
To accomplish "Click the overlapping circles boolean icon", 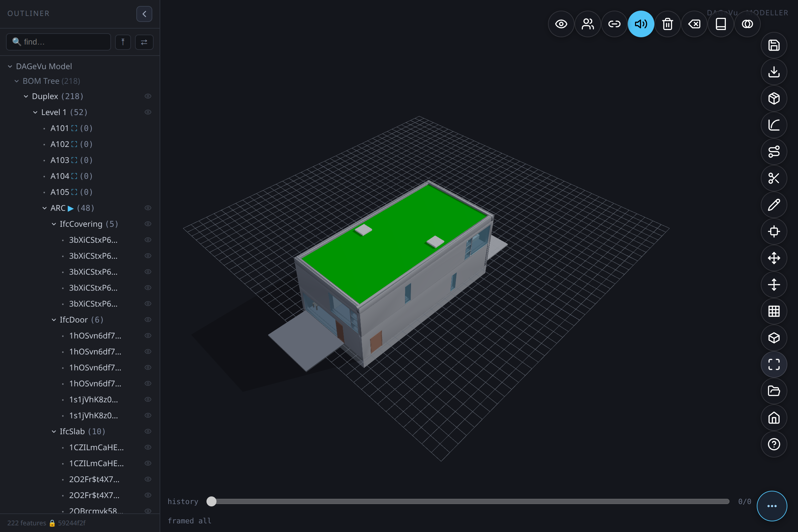I will point(747,24).
